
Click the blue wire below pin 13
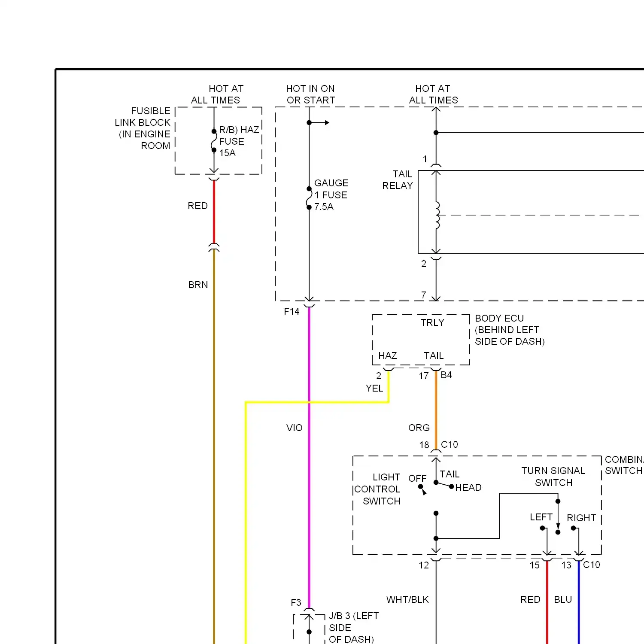click(x=579, y=602)
